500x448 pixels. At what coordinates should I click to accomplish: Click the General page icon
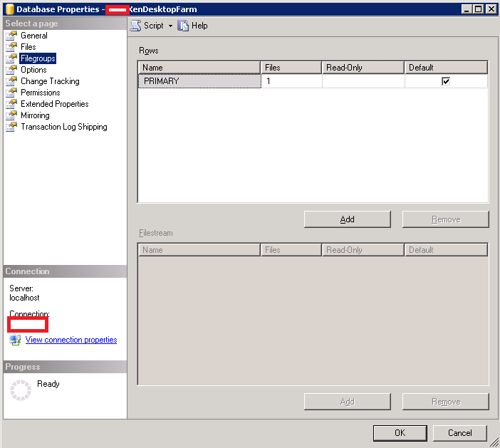[x=11, y=36]
